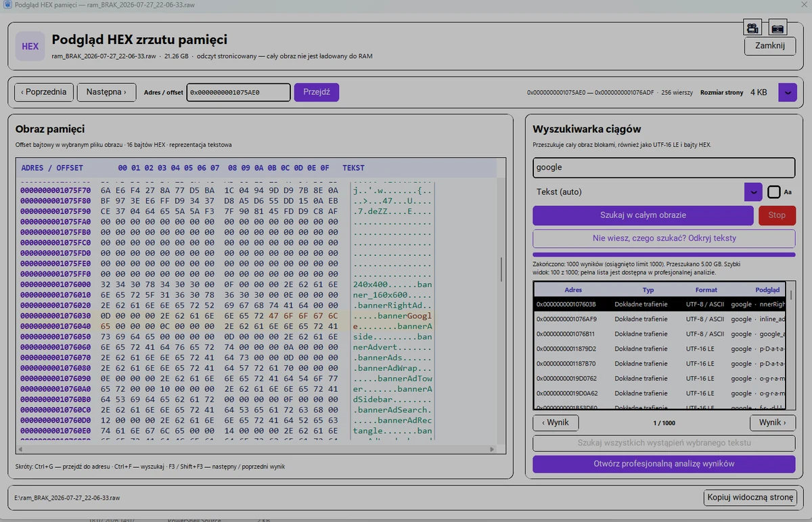Click the search progress bar
Image resolution: width=812 pixels, height=522 pixels.
tap(664, 255)
